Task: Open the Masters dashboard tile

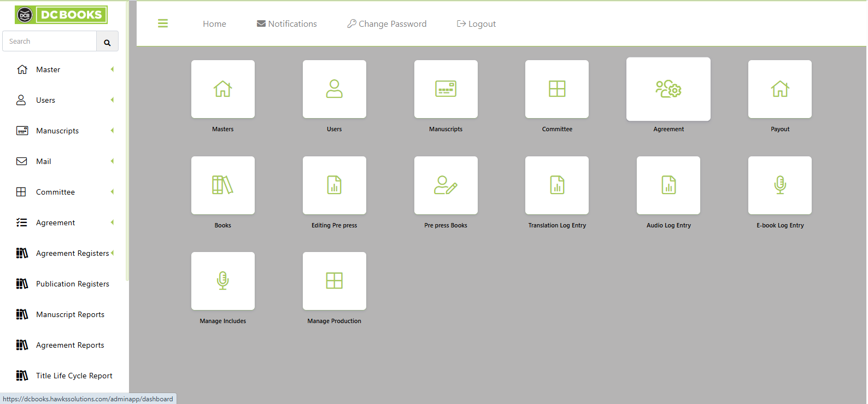Action: point(222,89)
